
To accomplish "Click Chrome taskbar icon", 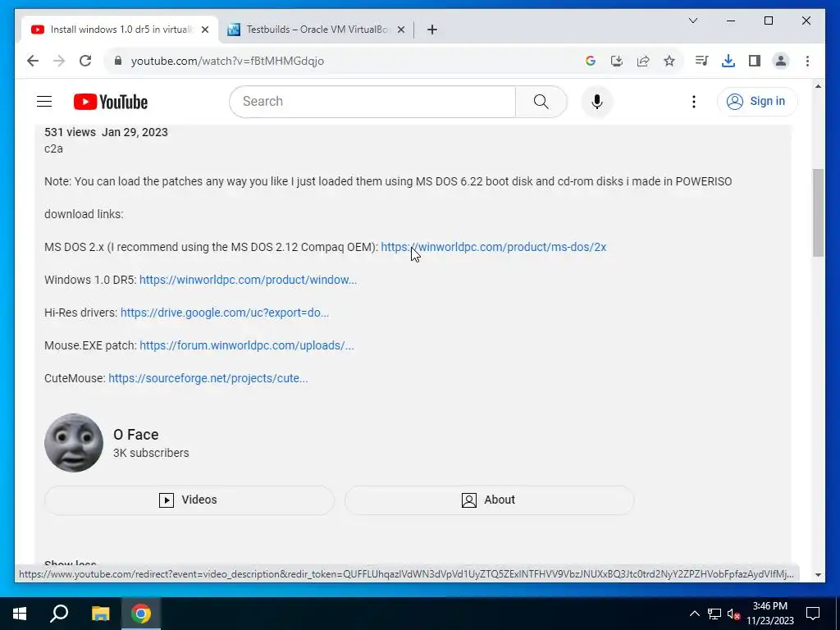I will tap(141, 614).
